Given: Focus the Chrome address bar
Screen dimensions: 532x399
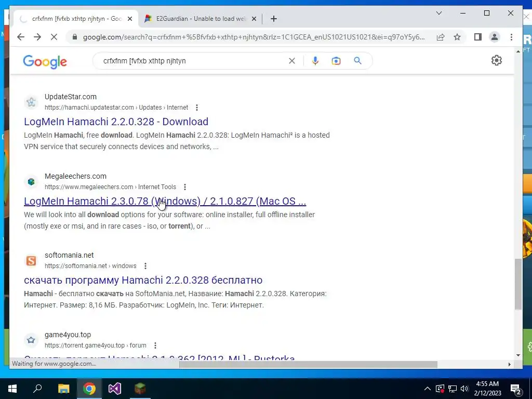Looking at the screenshot, I should click(x=254, y=37).
